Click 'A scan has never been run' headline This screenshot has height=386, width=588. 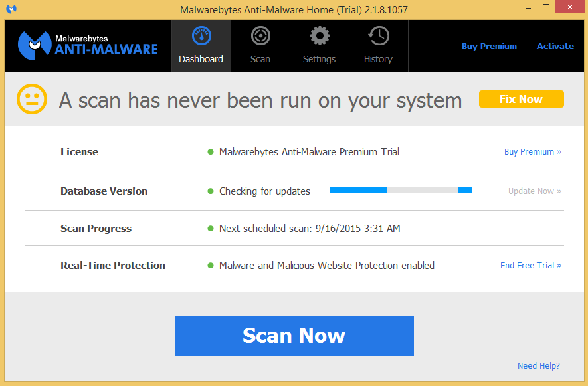(260, 100)
